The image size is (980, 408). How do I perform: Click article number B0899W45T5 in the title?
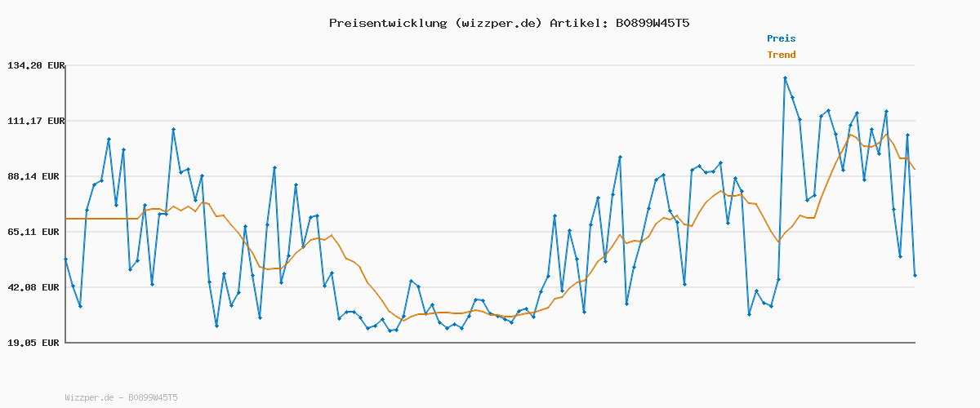[650, 23]
